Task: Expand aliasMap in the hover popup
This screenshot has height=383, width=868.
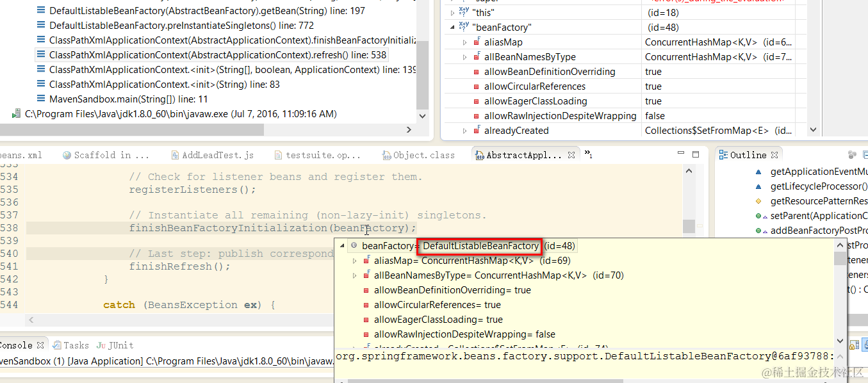Action: coord(355,261)
